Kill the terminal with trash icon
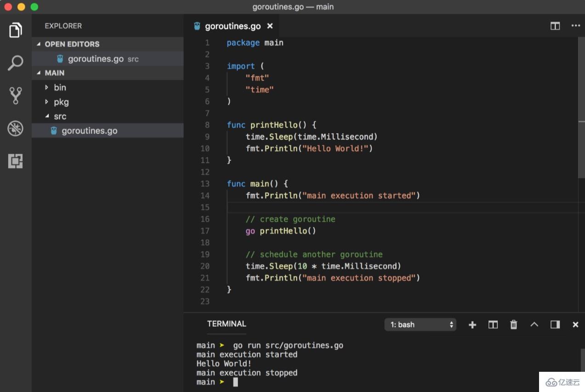Image resolution: width=585 pixels, height=392 pixels. 514,325
